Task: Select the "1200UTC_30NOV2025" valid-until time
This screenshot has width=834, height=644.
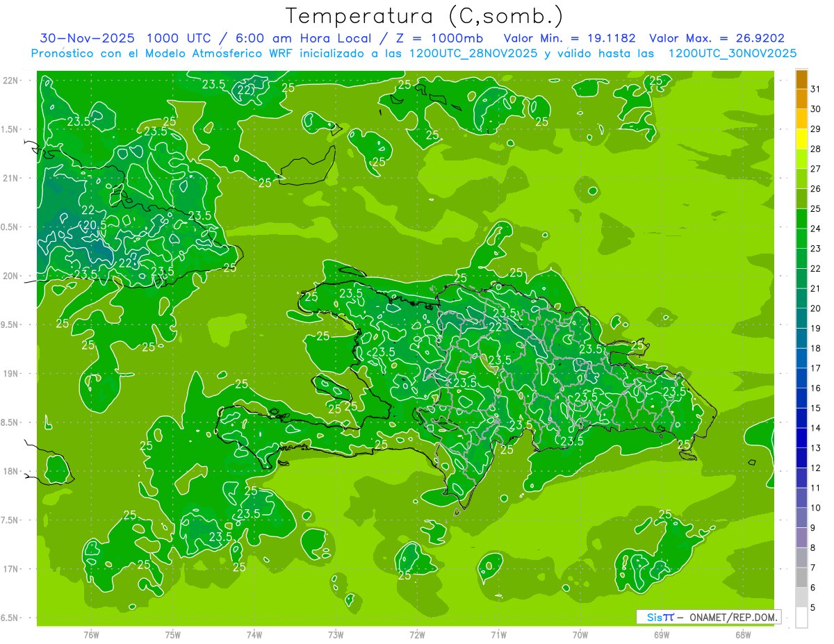Action: click(732, 53)
